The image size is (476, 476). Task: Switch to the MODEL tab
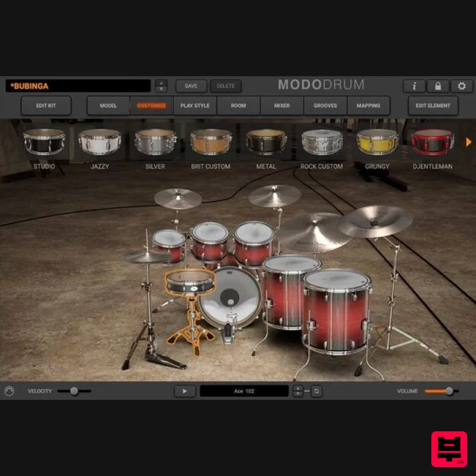[108, 106]
